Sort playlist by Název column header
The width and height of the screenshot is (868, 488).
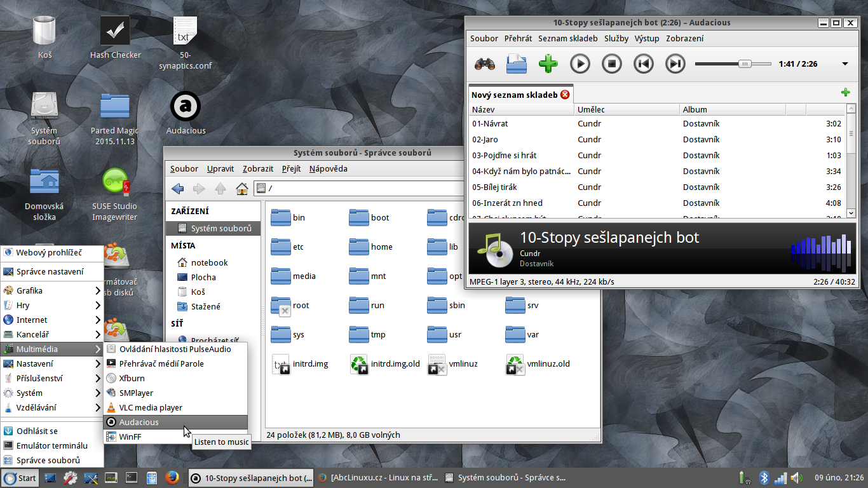521,109
